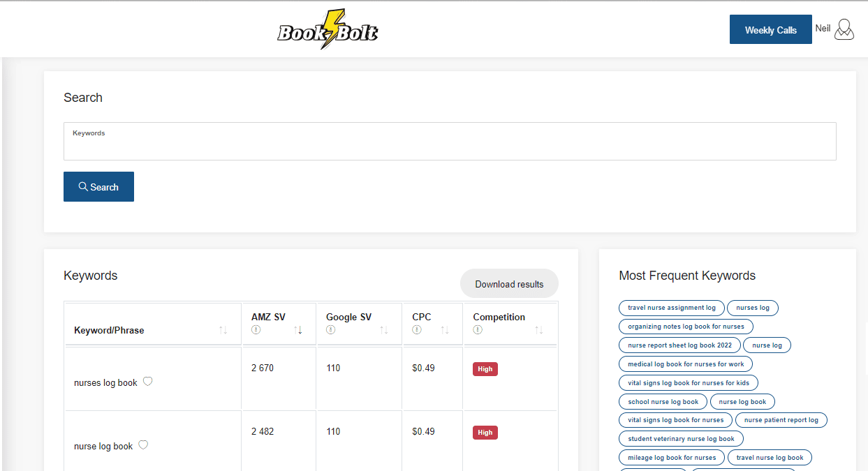Sort by Competition column arrows
Screen dimensions: 868x471
click(x=539, y=330)
